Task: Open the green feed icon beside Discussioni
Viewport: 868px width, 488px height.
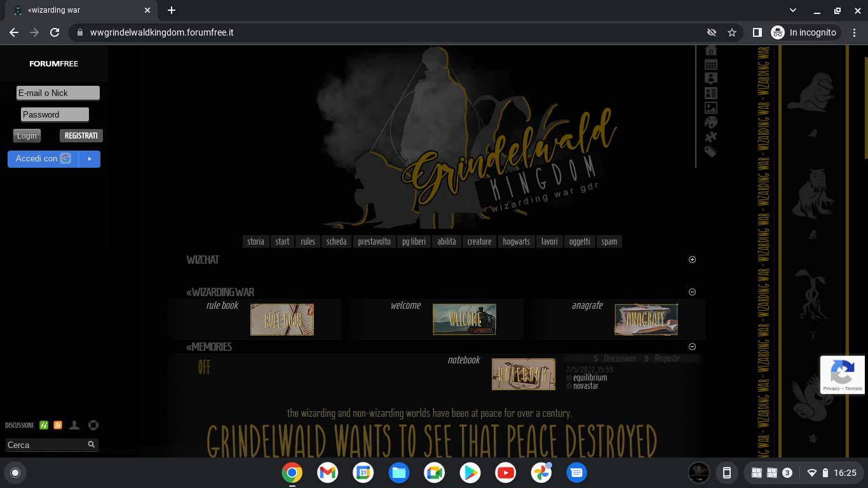Action: [44, 425]
